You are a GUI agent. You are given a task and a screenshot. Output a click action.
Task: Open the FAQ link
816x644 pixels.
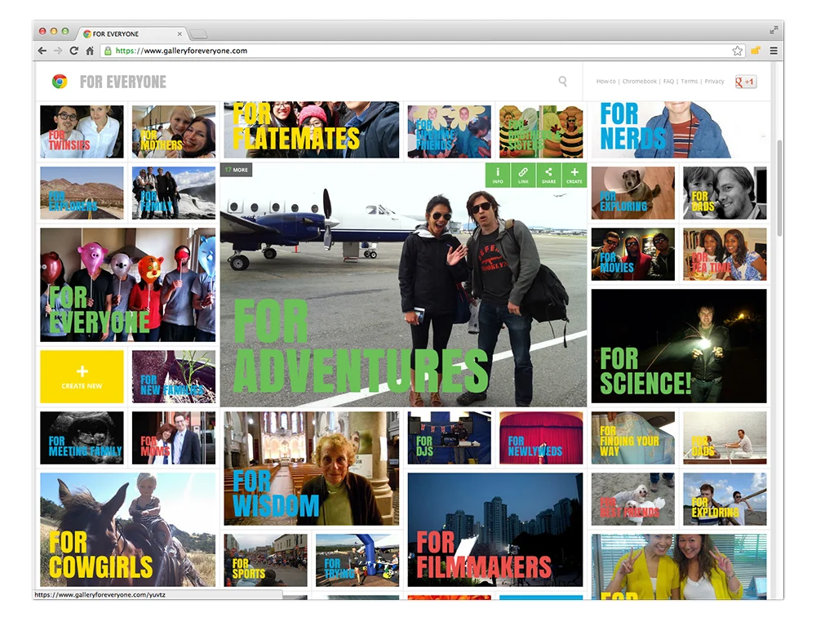click(x=669, y=82)
